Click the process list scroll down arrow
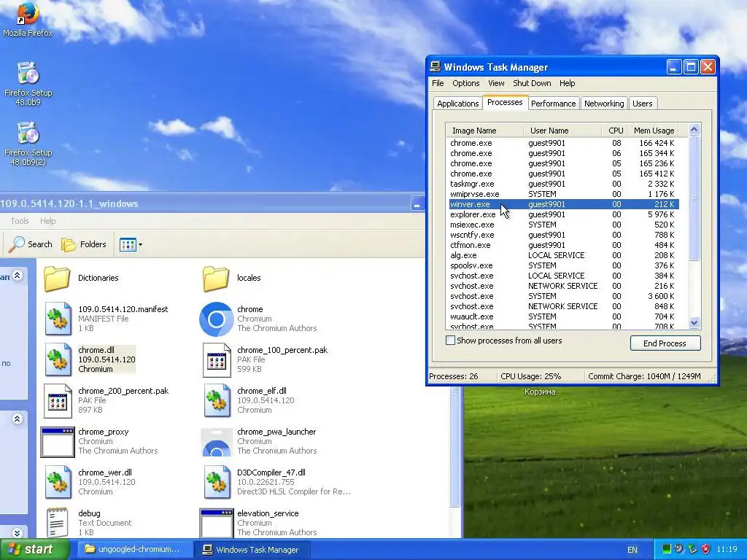747x560 pixels. coord(694,323)
